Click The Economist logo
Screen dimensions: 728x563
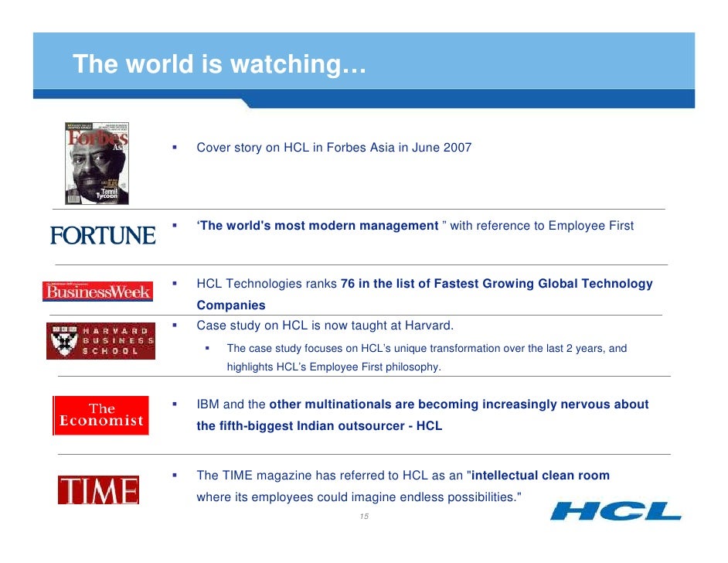point(100,415)
